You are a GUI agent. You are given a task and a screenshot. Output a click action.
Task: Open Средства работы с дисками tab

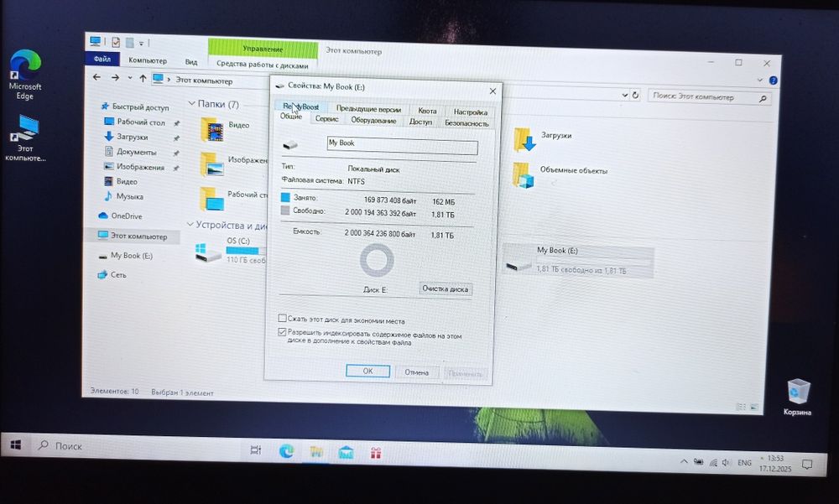coord(262,65)
